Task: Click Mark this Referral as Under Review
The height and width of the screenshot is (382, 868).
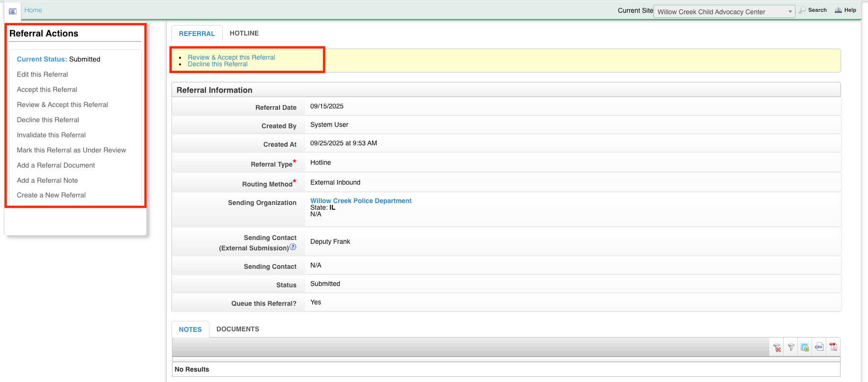Action: click(x=71, y=150)
